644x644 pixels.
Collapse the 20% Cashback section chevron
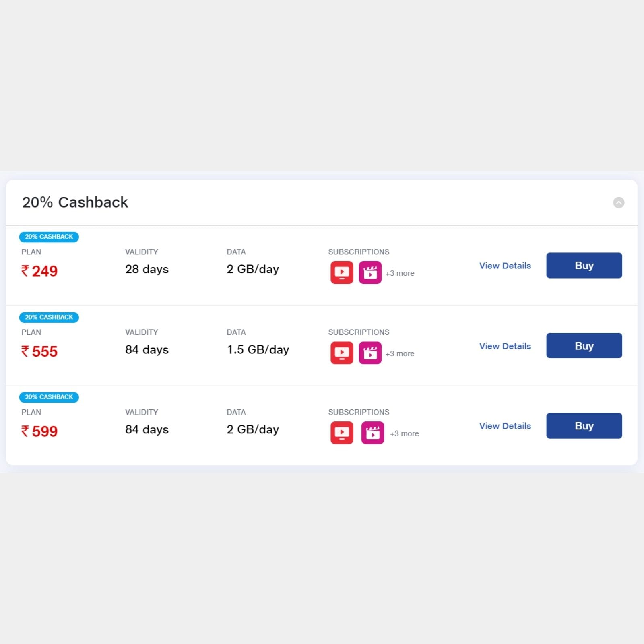pos(619,202)
